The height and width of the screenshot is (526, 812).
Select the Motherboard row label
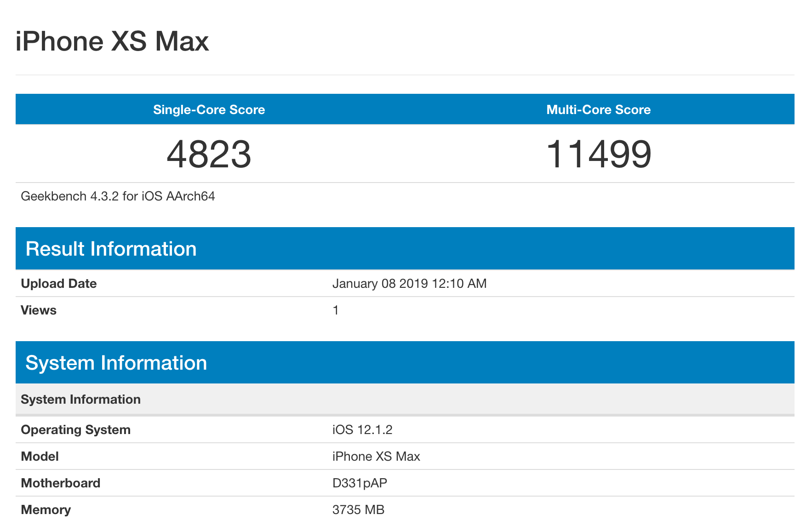[61, 483]
